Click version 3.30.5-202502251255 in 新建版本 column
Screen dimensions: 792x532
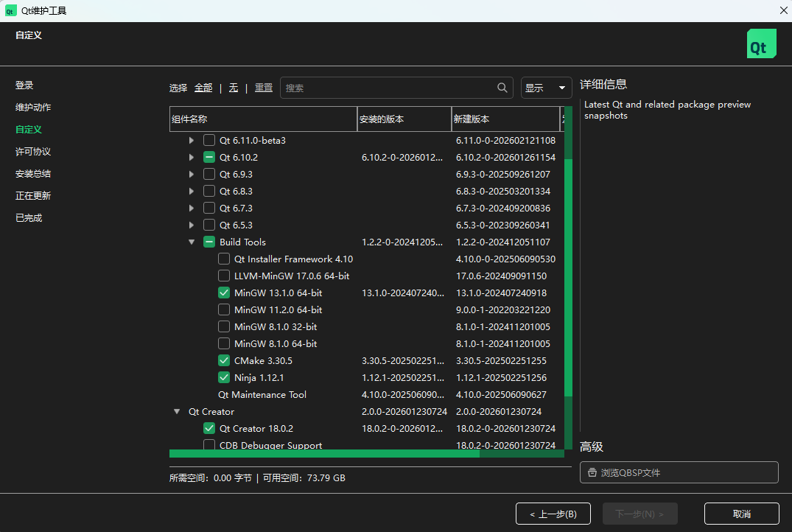501,361
